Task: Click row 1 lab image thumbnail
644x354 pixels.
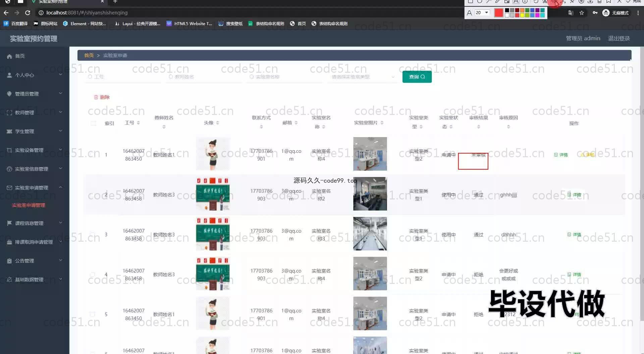Action: (x=370, y=154)
